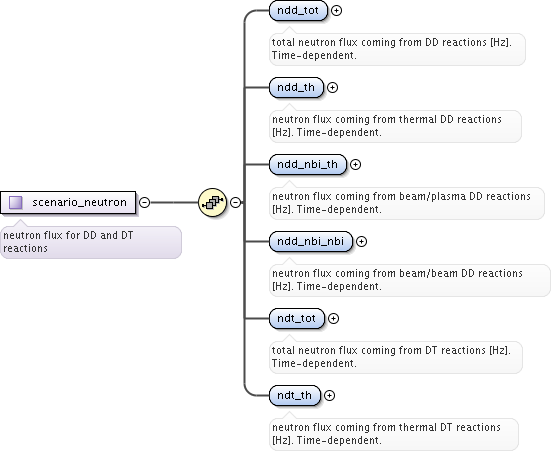
Task: Select the ndd_nbi_nbi element
Action: point(311,242)
